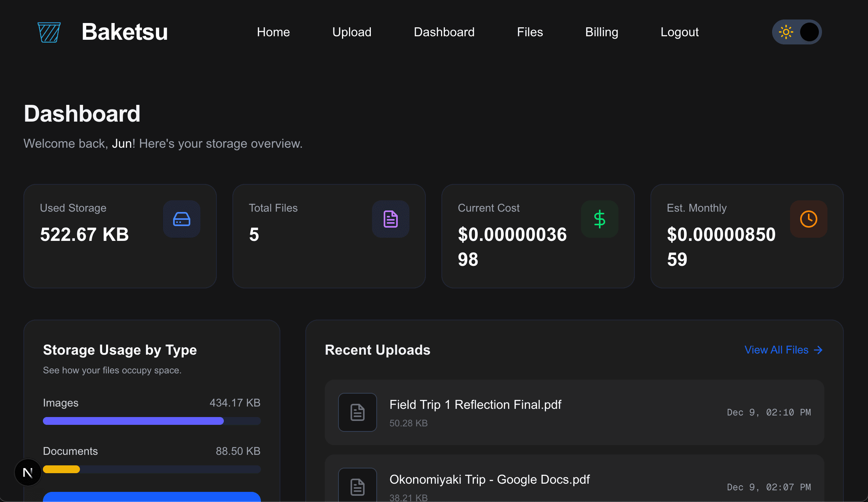Click the Images storage progress bar

pos(151,421)
